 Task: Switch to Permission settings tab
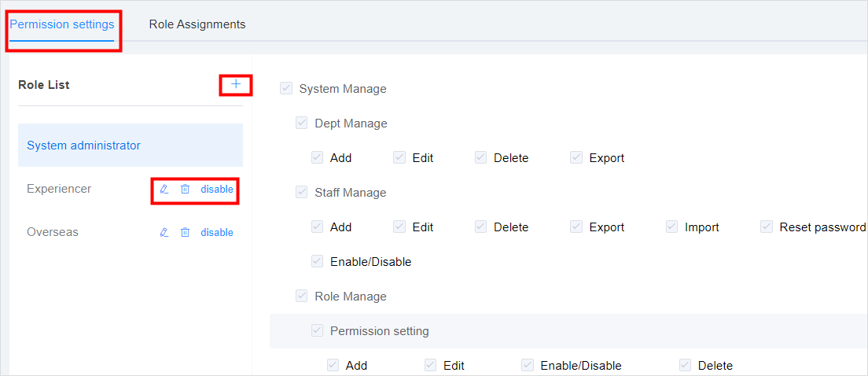point(62,24)
